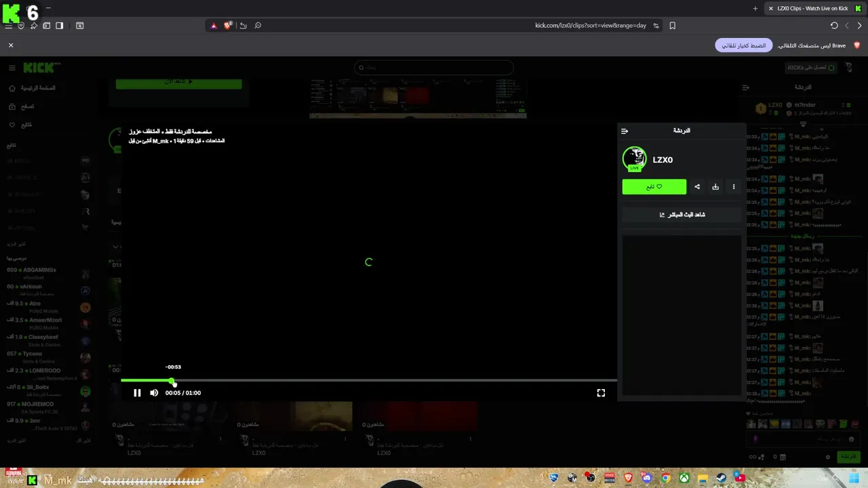
Task: Open Brave VPN shield icon
Action: (x=21, y=26)
